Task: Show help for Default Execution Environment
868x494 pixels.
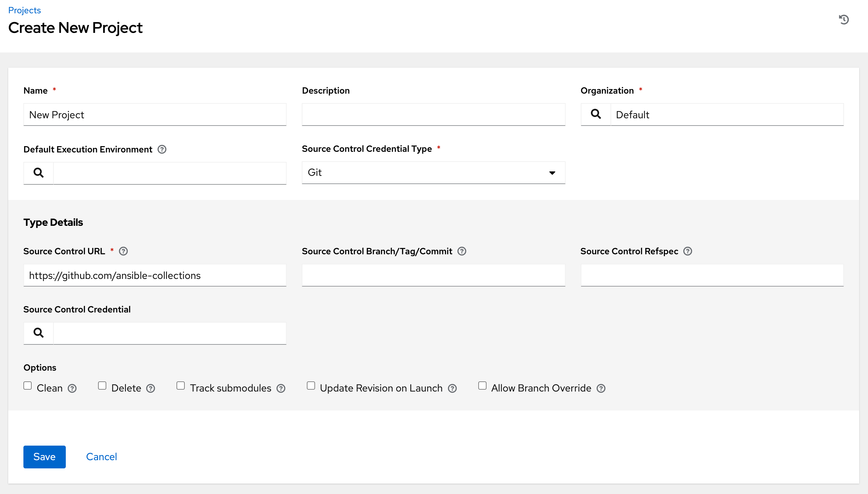Action: coord(162,149)
